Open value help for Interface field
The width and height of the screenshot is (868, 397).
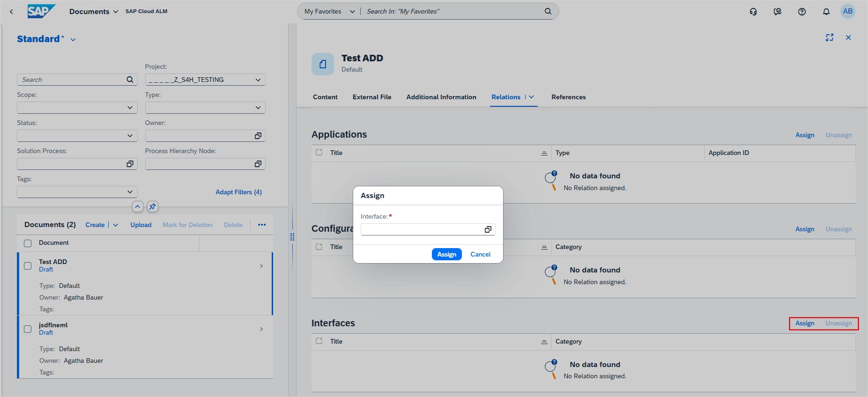tap(488, 229)
